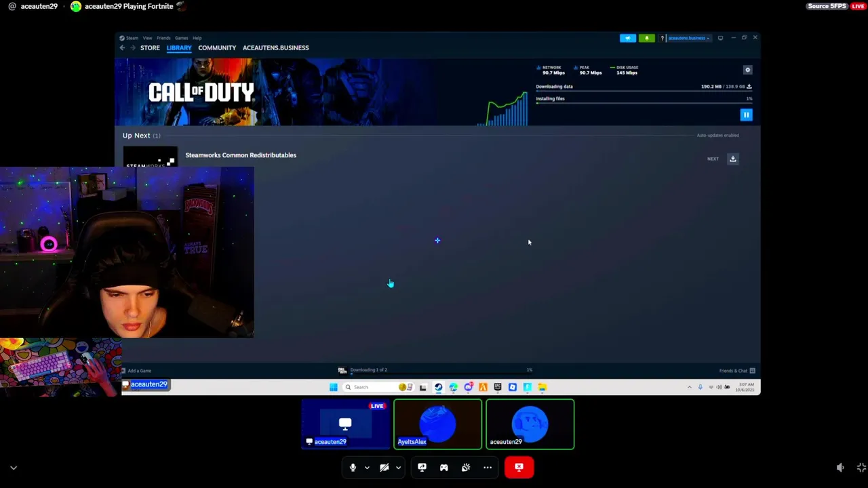Click taskbar clock showing 3:07 AM
This screenshot has width=868, height=488.
coord(747,387)
